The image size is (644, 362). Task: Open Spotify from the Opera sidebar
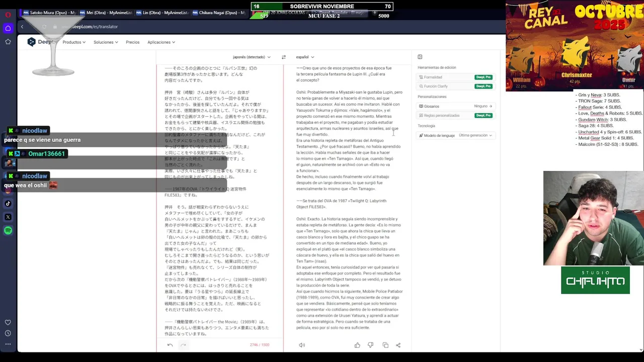(x=8, y=230)
